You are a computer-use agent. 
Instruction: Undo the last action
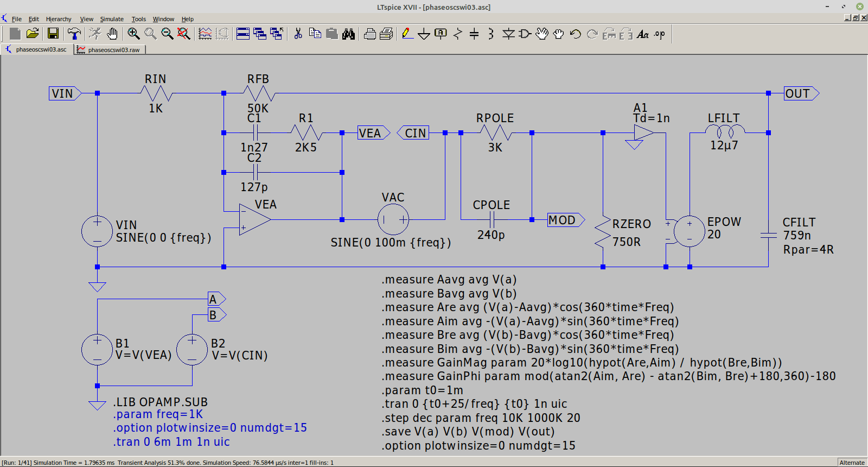[576, 34]
